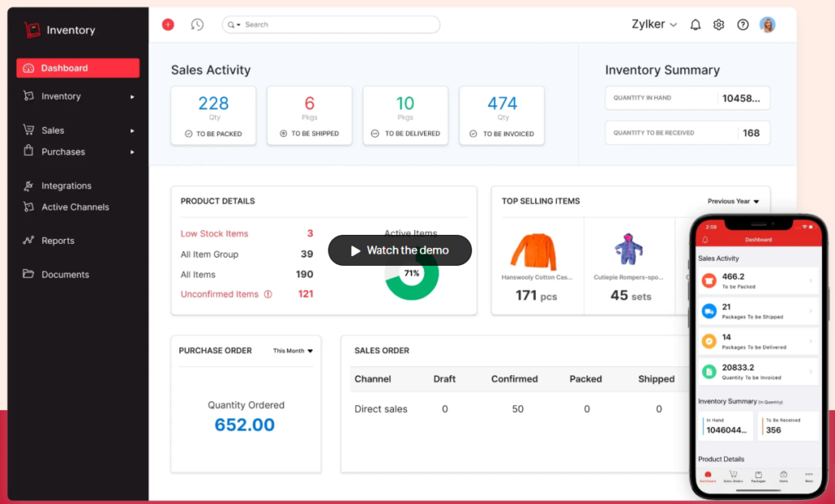Open the Zylker organization dropdown
Viewport: 835px width, 504px height.
coord(654,24)
